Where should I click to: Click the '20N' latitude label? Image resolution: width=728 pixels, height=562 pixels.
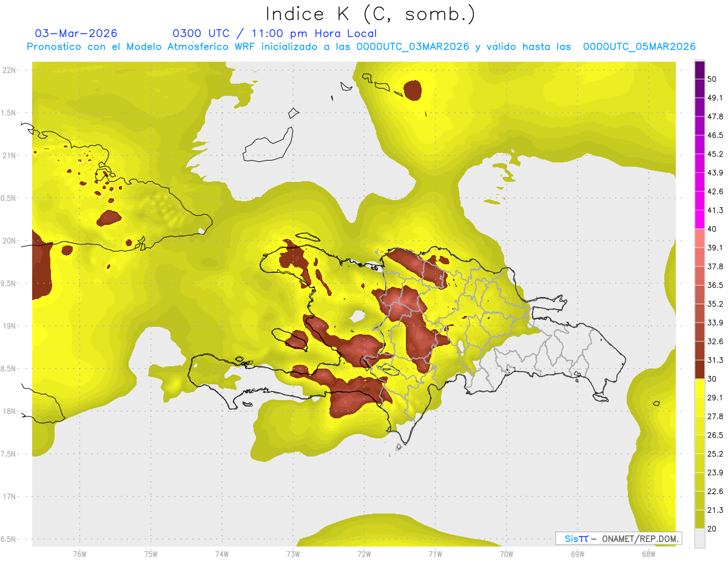click(9, 241)
